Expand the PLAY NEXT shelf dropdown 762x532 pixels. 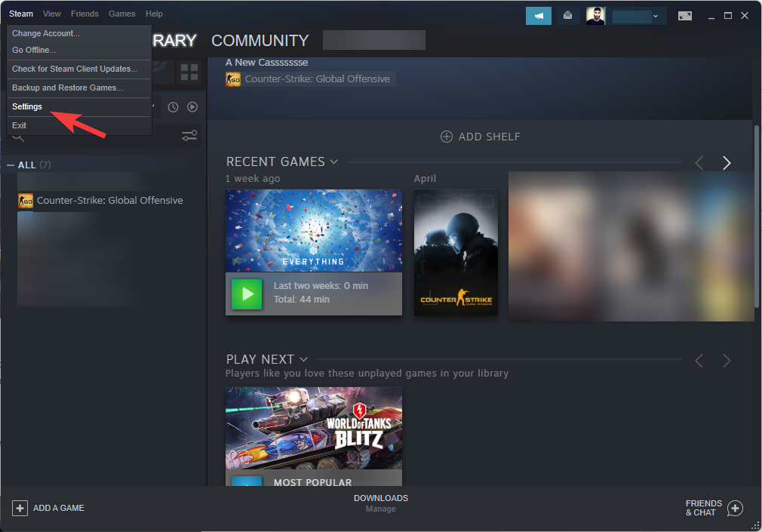(304, 359)
